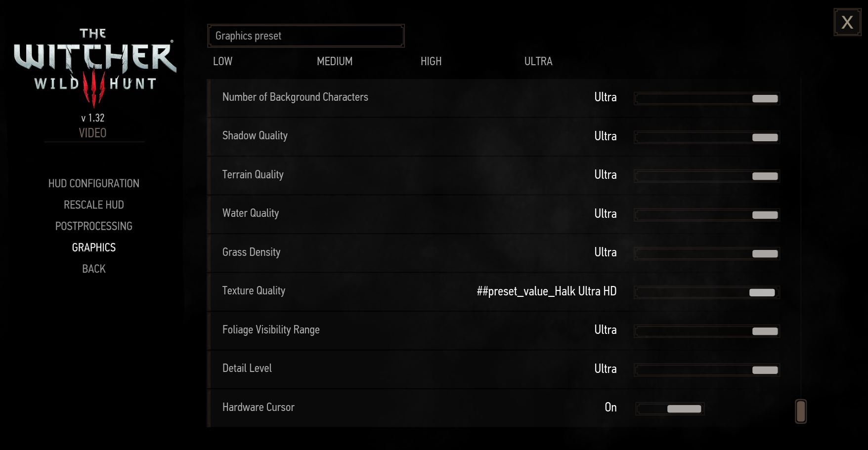Click the Terrain Quality slider
This screenshot has height=450, width=868.
click(707, 176)
